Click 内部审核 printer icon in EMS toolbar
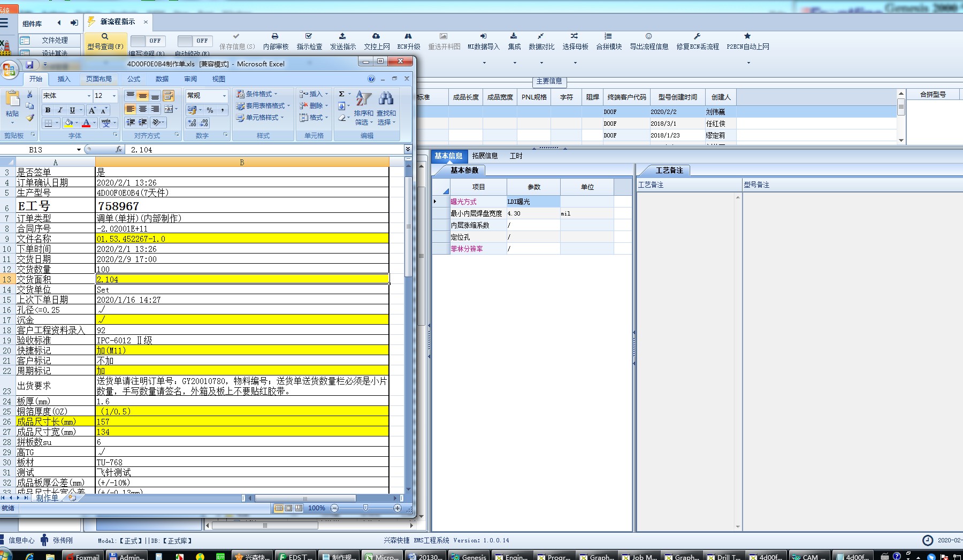The width and height of the screenshot is (963, 560). pyautogui.click(x=276, y=41)
